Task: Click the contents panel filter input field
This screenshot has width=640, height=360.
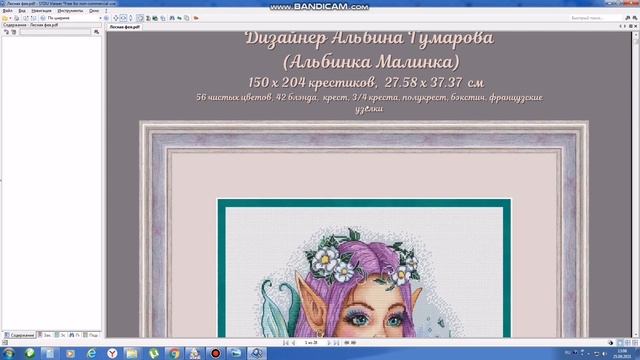Action: [55, 32]
